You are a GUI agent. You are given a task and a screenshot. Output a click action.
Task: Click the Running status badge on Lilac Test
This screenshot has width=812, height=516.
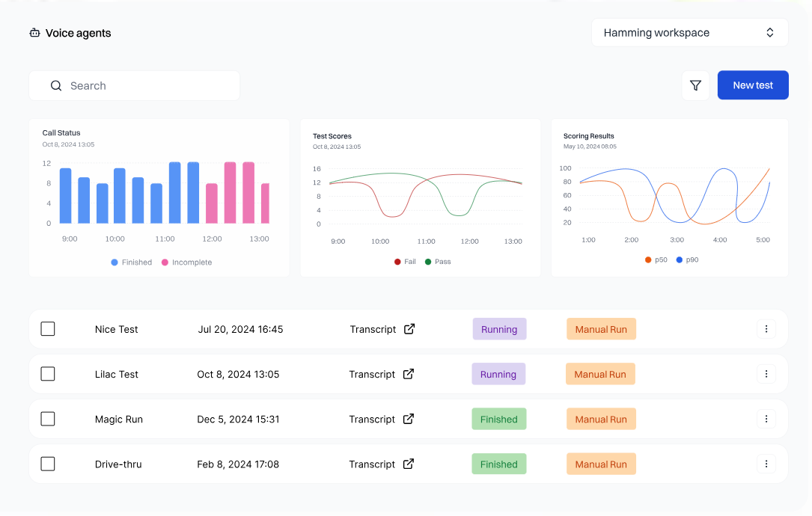point(498,374)
